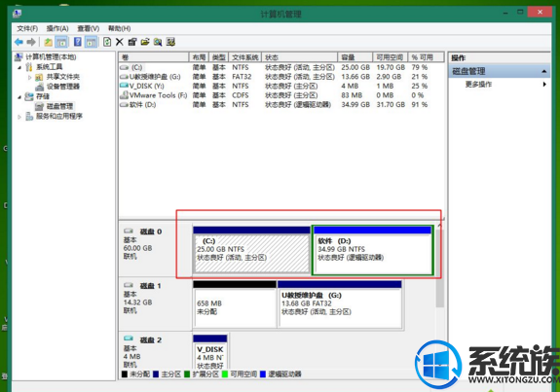This screenshot has width=560, height=392.
Task: Select 共享文件夹 in the console tree
Action: click(x=63, y=77)
